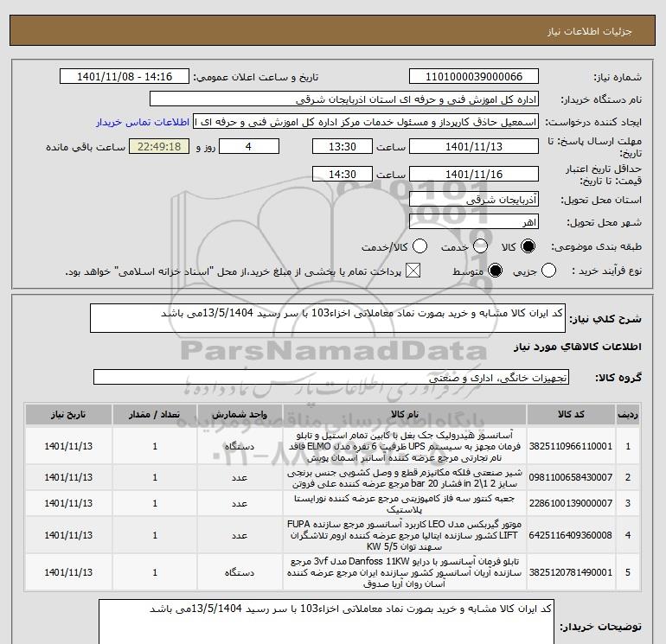Open the buyer contact information link

tap(143, 122)
